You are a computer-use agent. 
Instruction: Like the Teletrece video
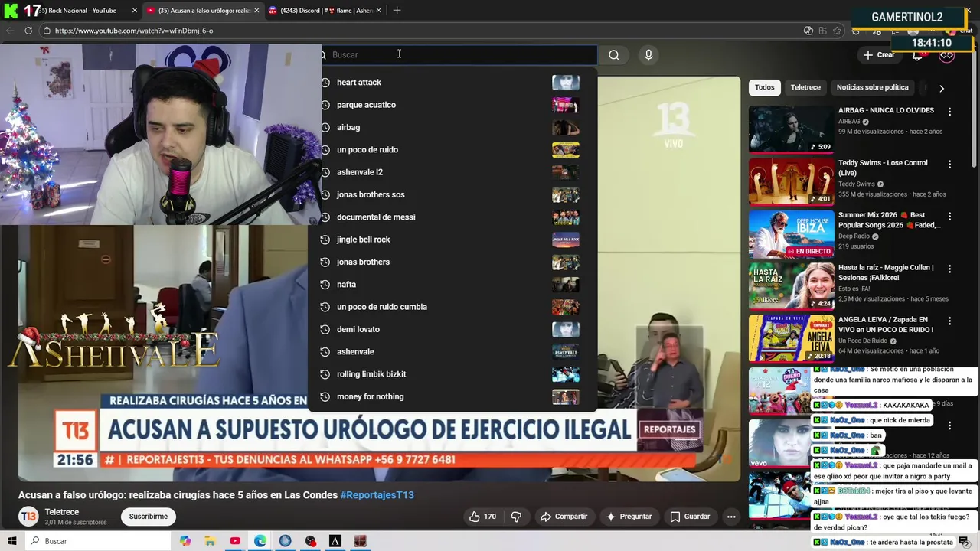click(x=482, y=517)
